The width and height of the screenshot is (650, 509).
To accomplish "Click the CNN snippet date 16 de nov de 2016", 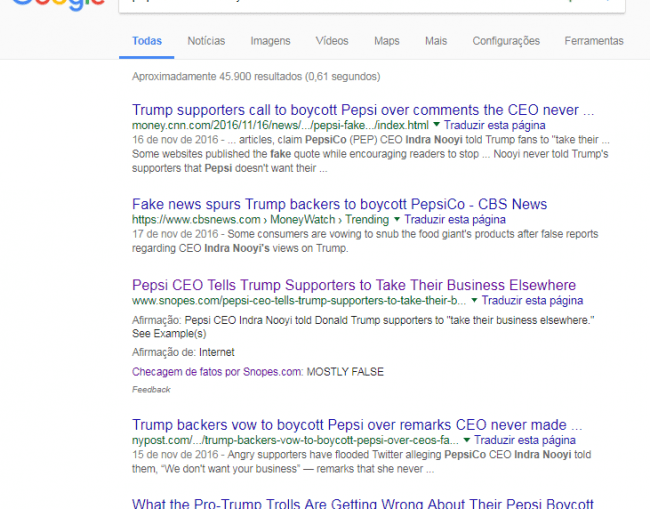I will click(175, 140).
